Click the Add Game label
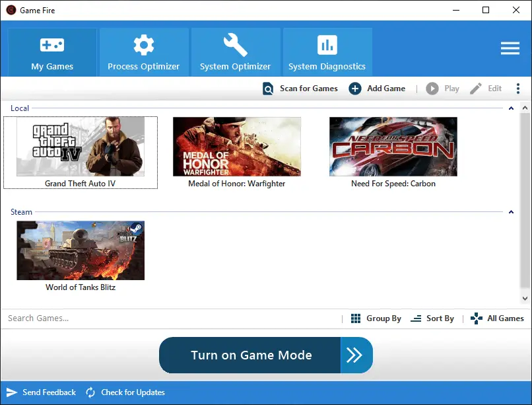This screenshot has width=532, height=405. click(x=386, y=89)
